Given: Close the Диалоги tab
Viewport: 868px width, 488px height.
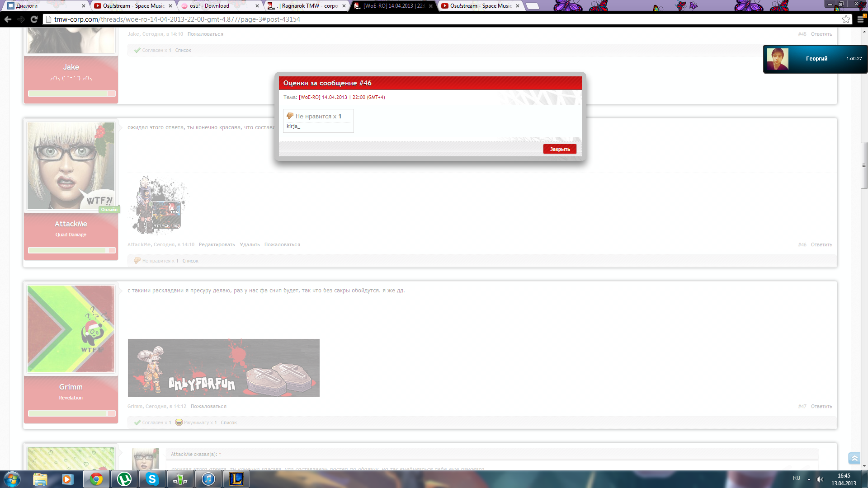Looking at the screenshot, I should [84, 6].
